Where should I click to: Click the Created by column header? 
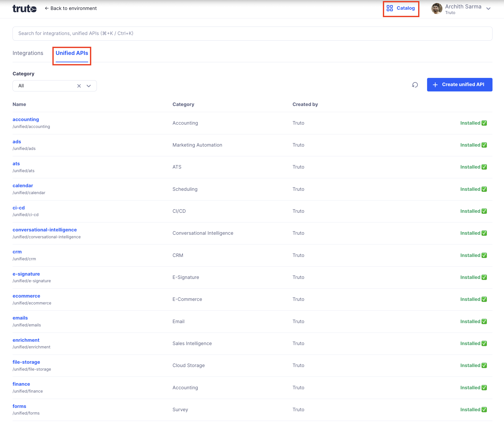[305, 104]
